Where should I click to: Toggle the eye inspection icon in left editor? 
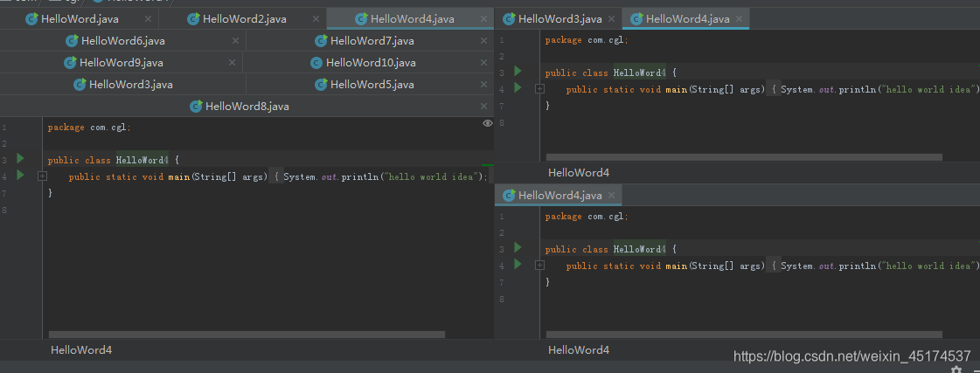[488, 123]
